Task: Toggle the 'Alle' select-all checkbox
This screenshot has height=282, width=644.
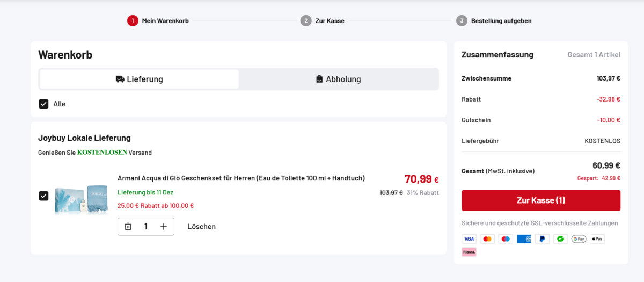Action: click(x=44, y=104)
